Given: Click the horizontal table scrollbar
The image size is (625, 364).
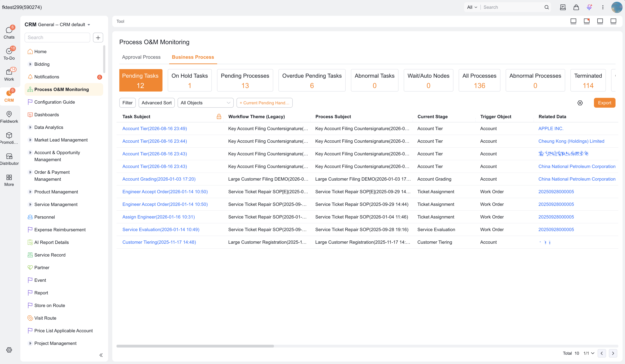Looking at the screenshot, I should (x=195, y=346).
